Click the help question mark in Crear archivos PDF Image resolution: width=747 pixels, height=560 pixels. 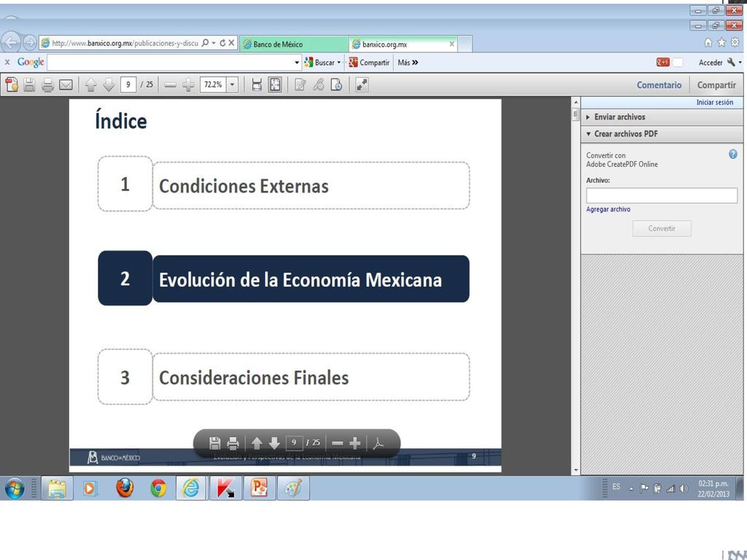(732, 154)
